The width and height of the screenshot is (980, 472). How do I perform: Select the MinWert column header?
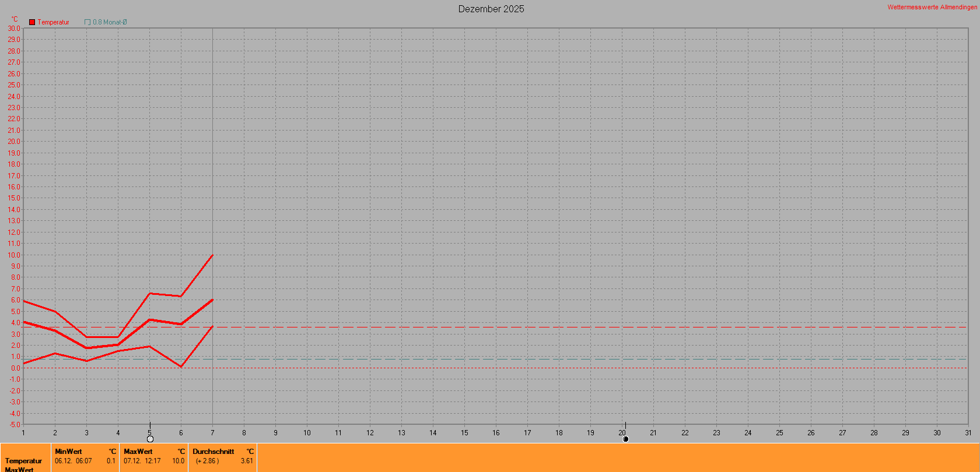click(68, 451)
